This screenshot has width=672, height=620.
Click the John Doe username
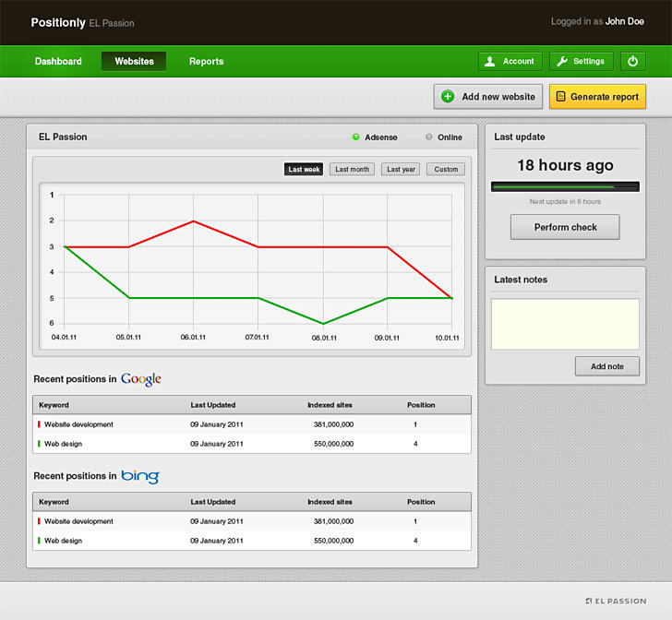pyautogui.click(x=624, y=21)
